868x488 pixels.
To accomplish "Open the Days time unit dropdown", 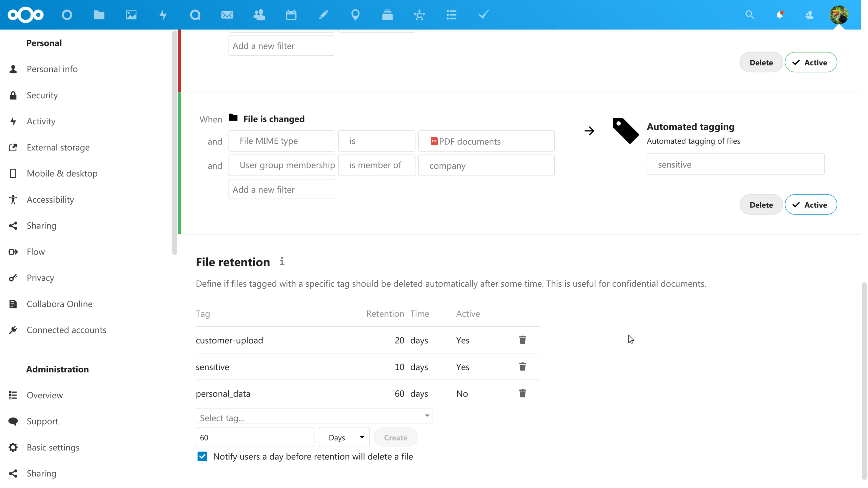I will [x=344, y=438].
